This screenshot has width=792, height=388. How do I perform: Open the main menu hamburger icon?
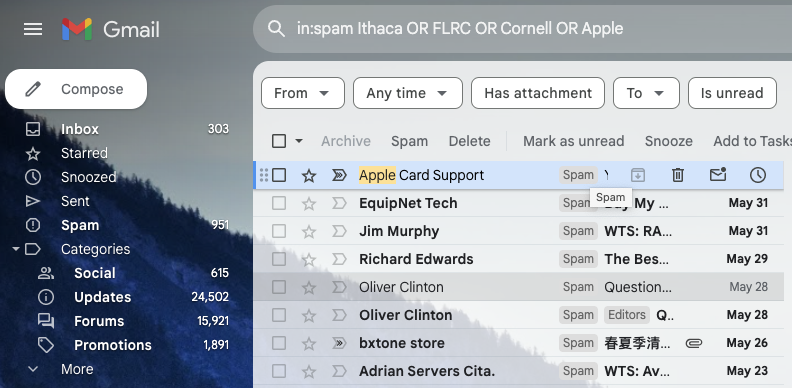(33, 29)
